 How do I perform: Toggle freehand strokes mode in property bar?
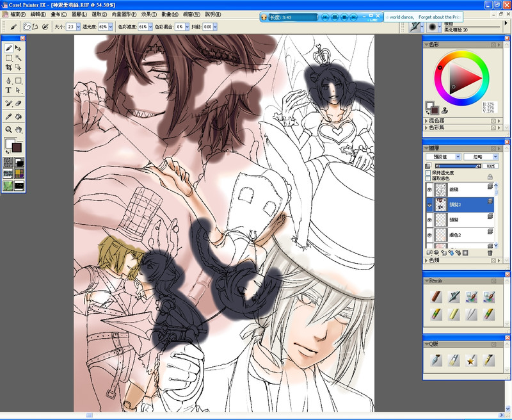coord(27,27)
